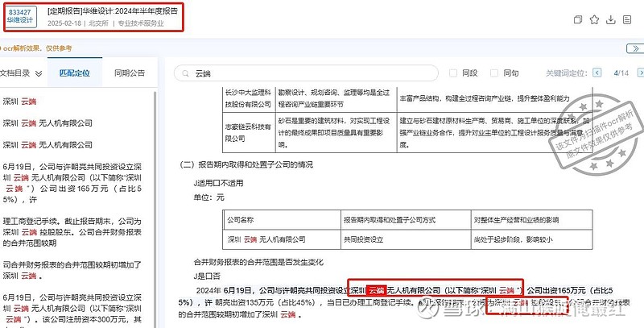
Task: Open the document view icon next to download
Action: (627, 19)
